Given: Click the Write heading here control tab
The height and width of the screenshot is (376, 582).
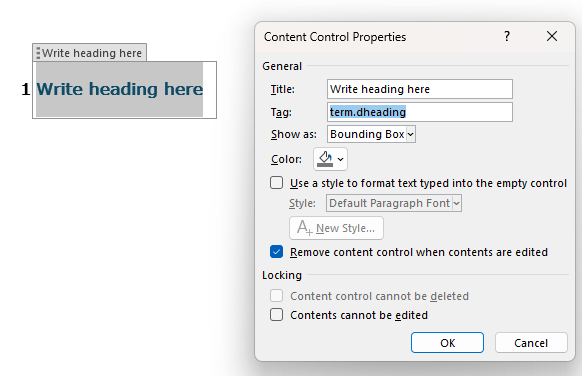Looking at the screenshot, I should [x=89, y=53].
